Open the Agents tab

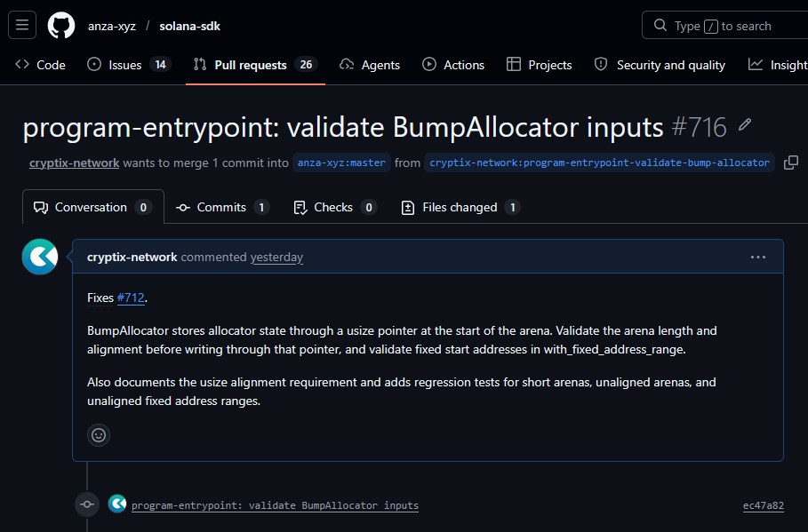370,65
